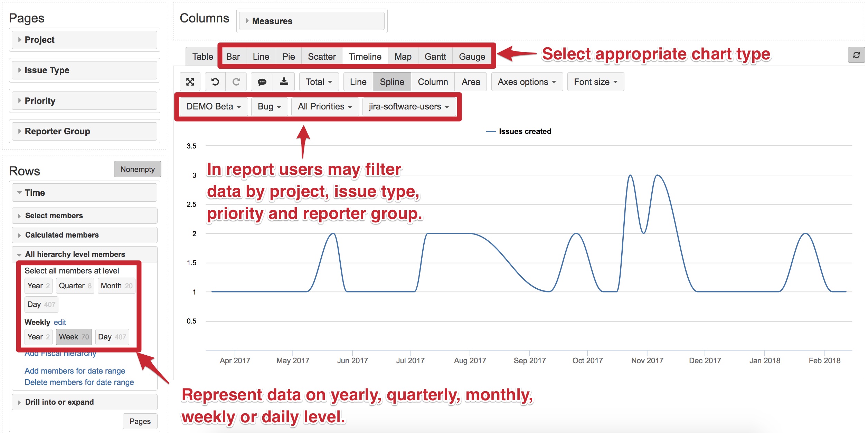Screen dimensions: 868x433
Task: Refresh the report with the refresh icon
Action: 857,55
